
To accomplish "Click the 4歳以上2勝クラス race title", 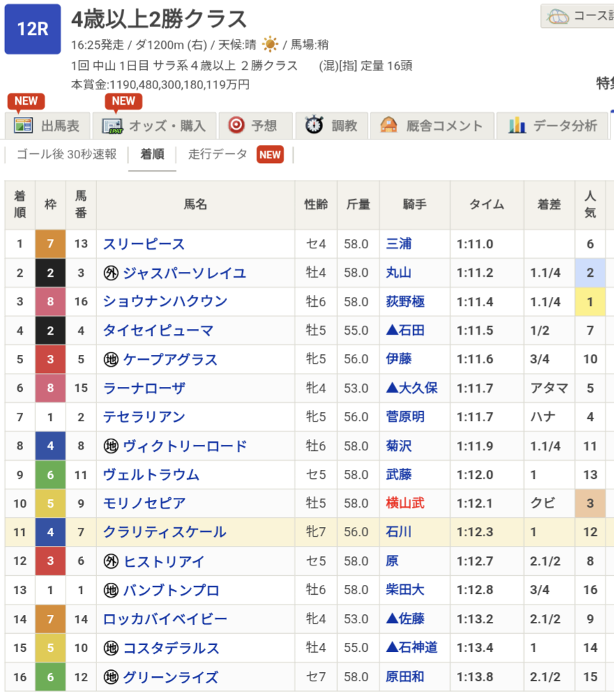I will [x=159, y=20].
